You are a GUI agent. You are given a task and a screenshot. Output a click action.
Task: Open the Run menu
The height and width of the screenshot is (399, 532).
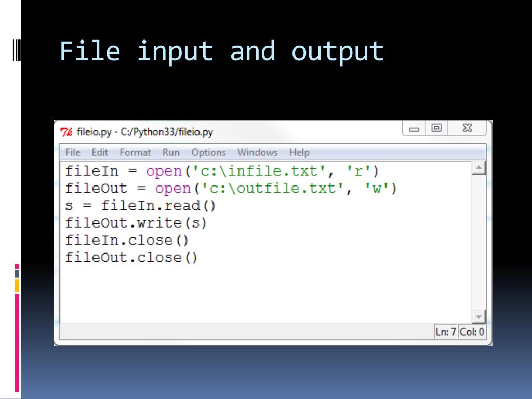coord(171,152)
